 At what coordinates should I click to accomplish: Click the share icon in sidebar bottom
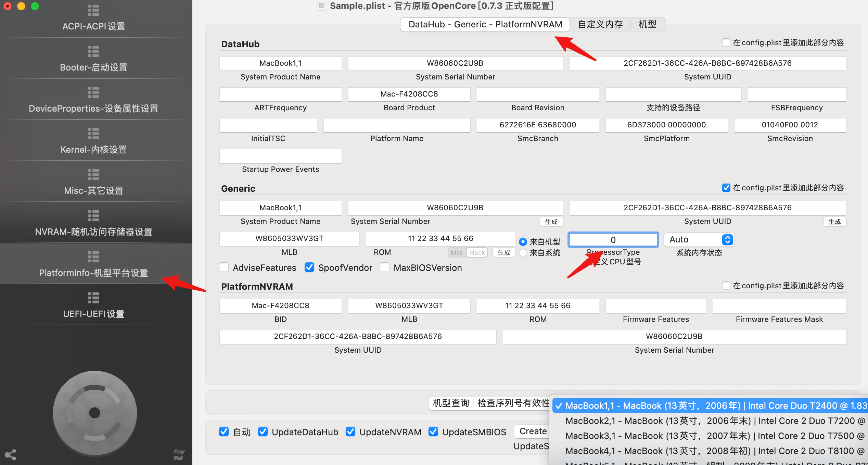(x=10, y=454)
